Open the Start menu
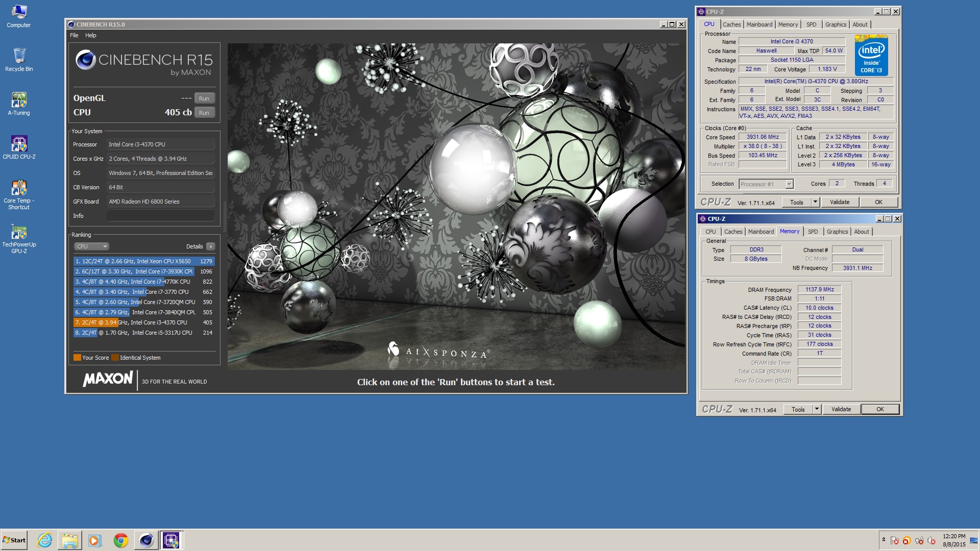 pyautogui.click(x=14, y=540)
